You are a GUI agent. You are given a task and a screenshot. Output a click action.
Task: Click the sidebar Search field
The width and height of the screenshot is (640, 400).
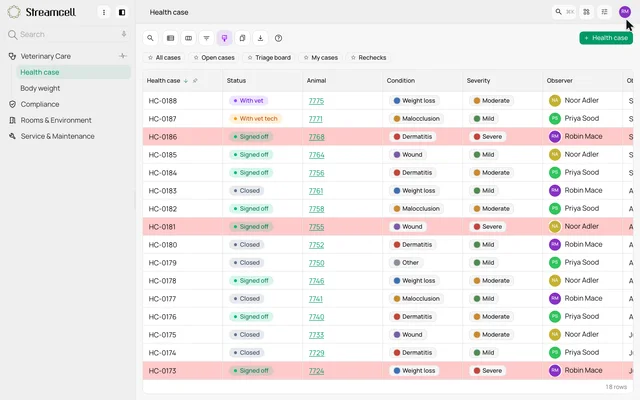point(67,34)
